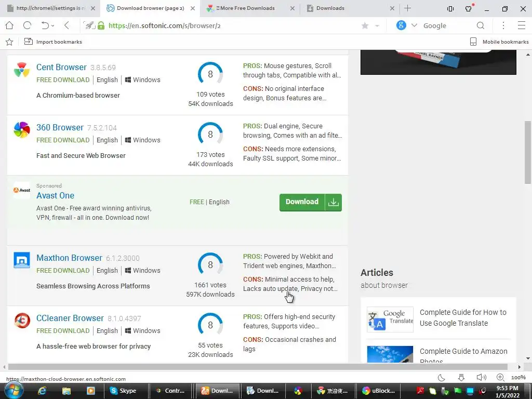532x399 pixels.
Task: Click the 360 Browser colorful logo
Action: [x=22, y=130]
